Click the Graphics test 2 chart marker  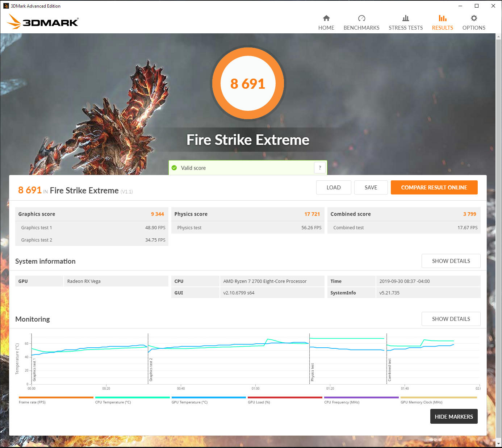[x=151, y=369]
